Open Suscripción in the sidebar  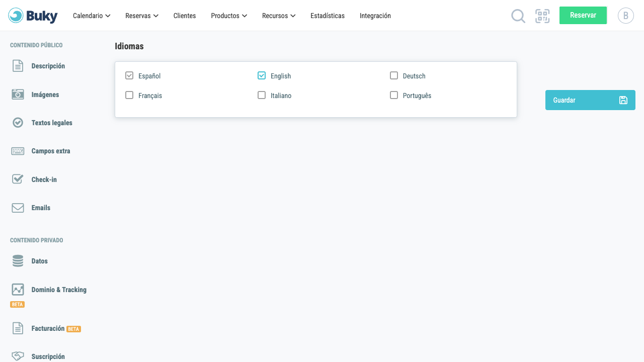[48, 356]
